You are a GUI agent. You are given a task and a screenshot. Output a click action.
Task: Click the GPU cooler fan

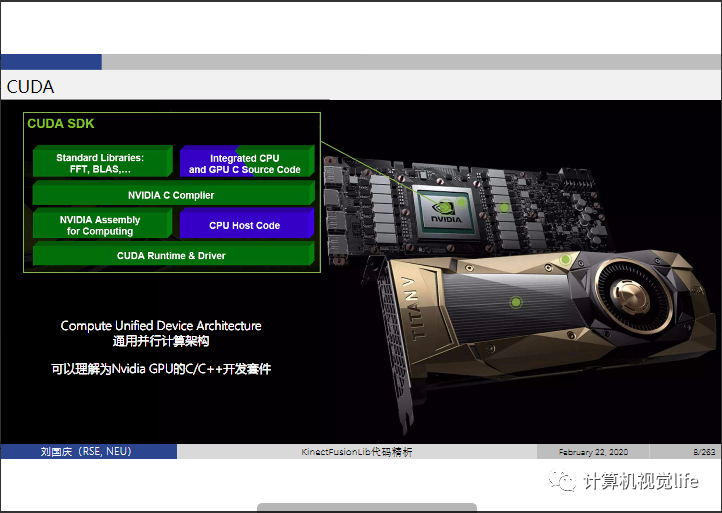pyautogui.click(x=633, y=295)
